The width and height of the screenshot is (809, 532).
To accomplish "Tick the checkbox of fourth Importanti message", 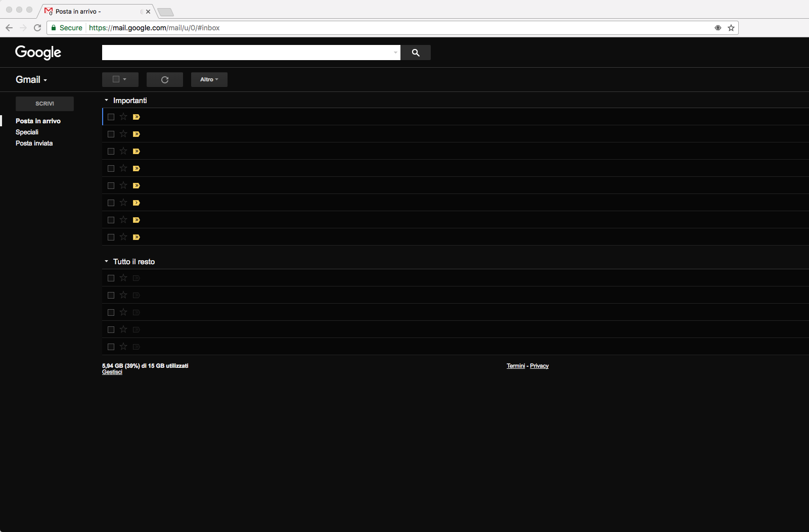I will coord(111,169).
